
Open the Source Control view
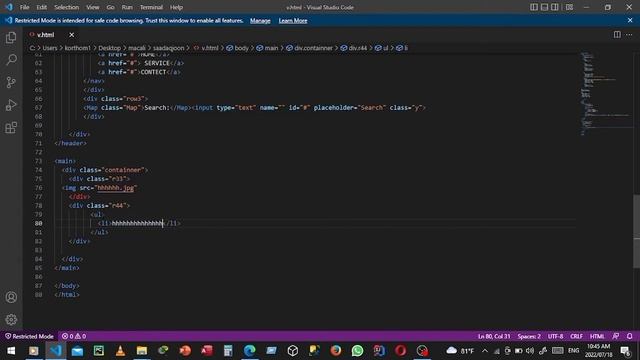coord(11,82)
